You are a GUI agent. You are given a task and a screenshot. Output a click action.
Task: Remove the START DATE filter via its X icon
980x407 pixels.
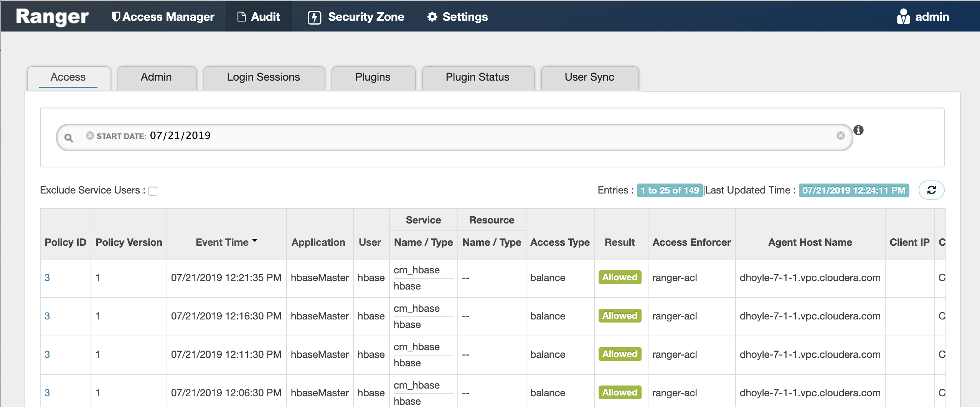pyautogui.click(x=90, y=135)
